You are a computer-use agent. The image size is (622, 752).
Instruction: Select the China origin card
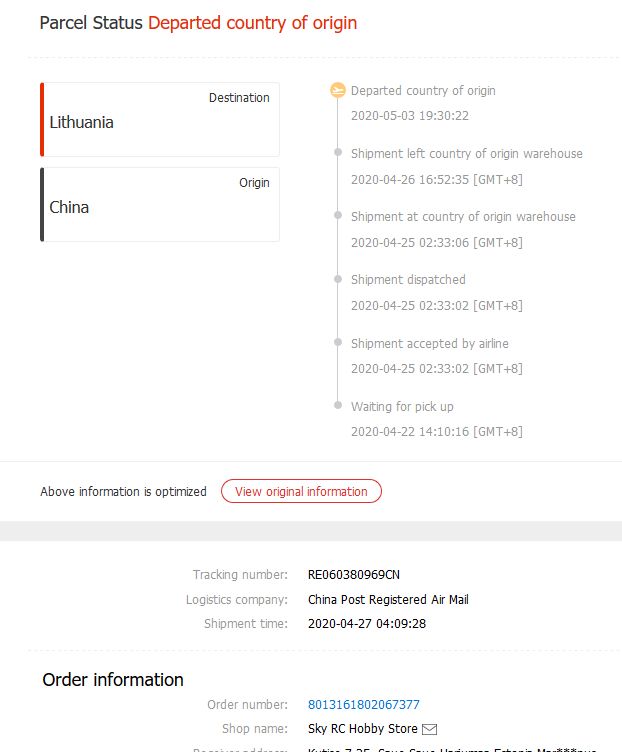160,204
